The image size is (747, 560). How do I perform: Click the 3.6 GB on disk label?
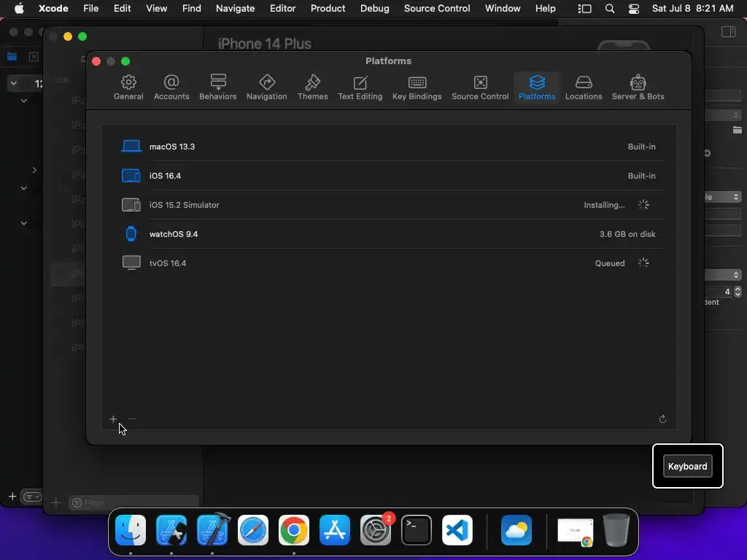627,234
